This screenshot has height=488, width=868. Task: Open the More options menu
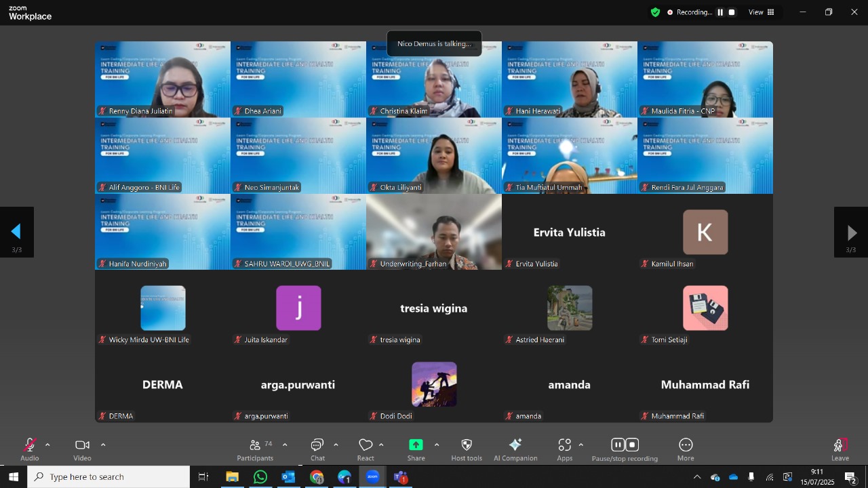coord(686,450)
